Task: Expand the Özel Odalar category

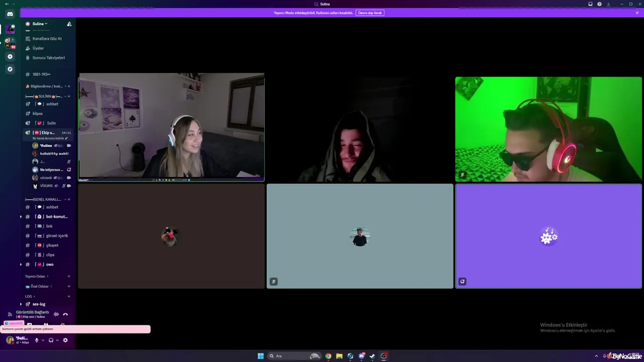Action: [39, 287]
